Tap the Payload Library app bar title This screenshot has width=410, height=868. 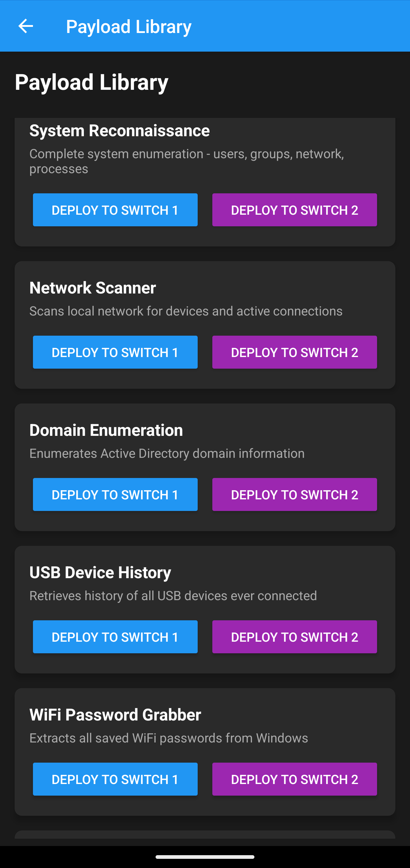coord(129,27)
